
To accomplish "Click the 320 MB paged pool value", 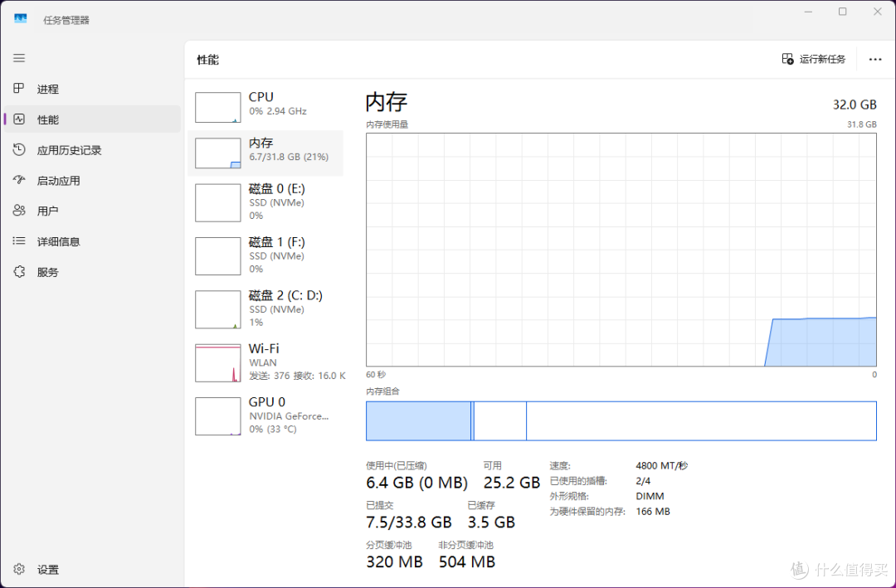I will pos(394,562).
